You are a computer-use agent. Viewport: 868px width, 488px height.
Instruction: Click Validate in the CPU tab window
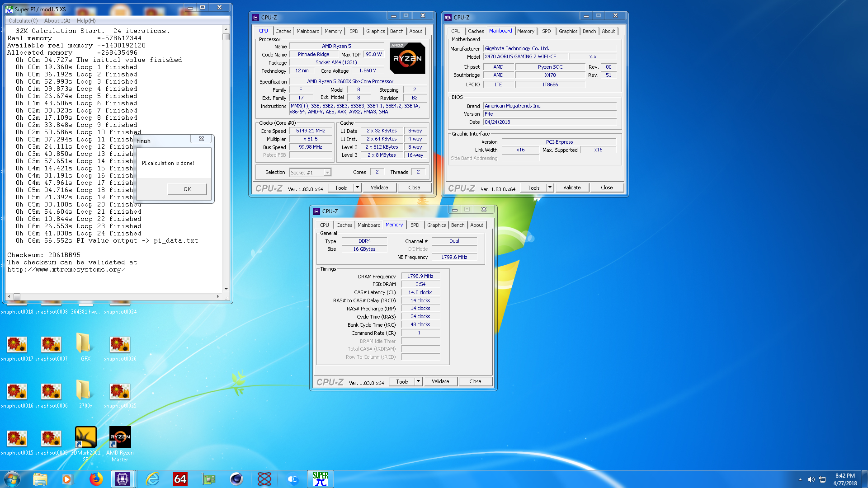[379, 188]
